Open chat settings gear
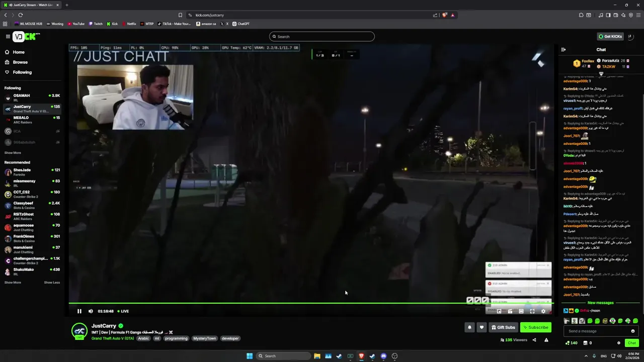Viewport: 644px width, 362px height. 619,343
